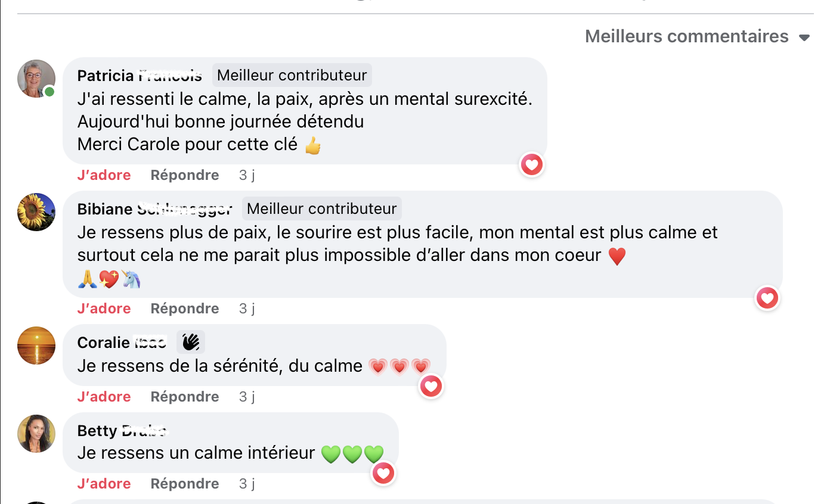This screenshot has height=504, width=830.
Task: Click the waving hand badge beside Coralie
Action: coord(191,343)
